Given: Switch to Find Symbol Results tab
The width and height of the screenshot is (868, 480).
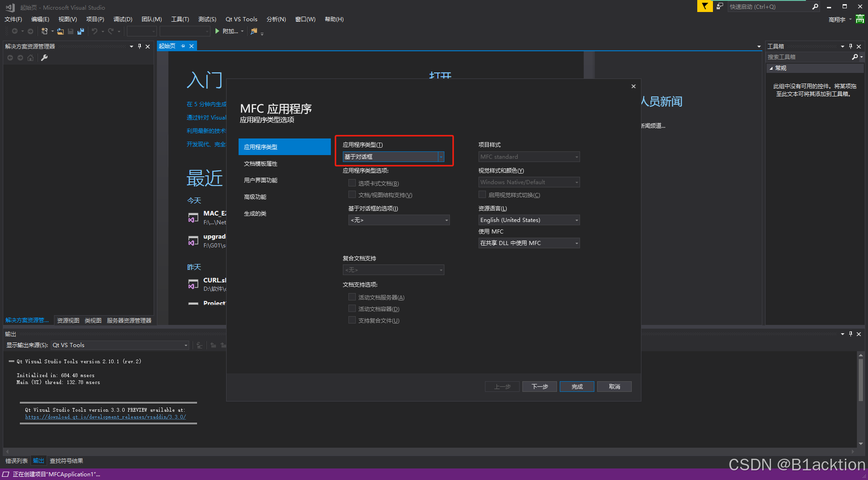Looking at the screenshot, I should pyautogui.click(x=66, y=461).
